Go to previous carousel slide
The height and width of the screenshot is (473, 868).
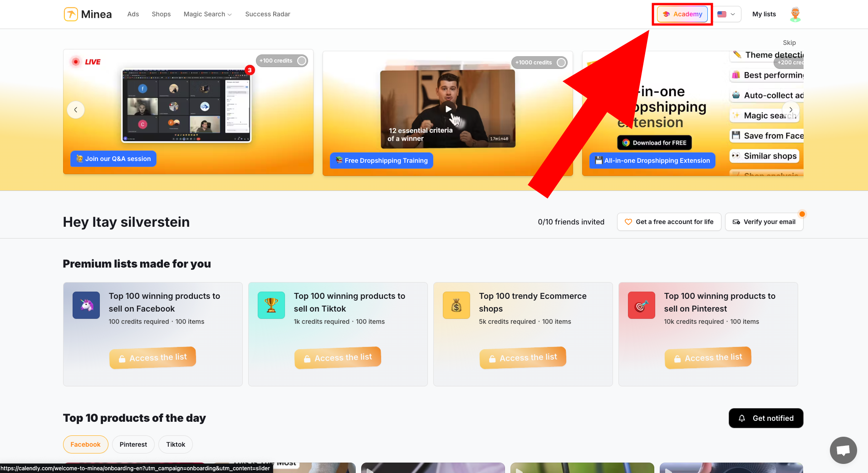76,110
